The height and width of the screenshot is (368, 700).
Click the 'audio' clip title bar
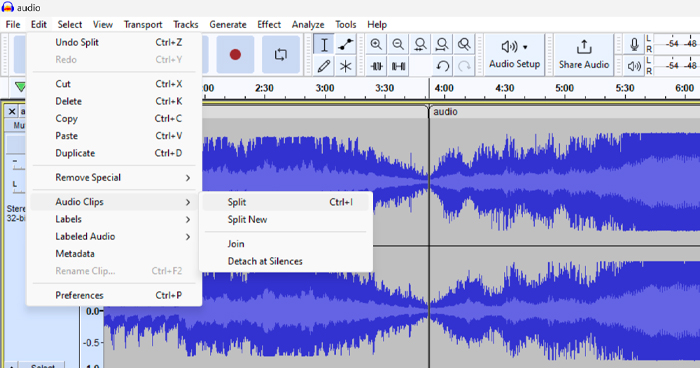pyautogui.click(x=564, y=112)
